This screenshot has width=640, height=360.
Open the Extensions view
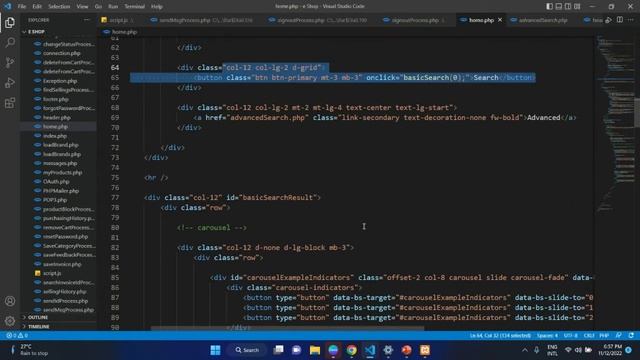10,102
